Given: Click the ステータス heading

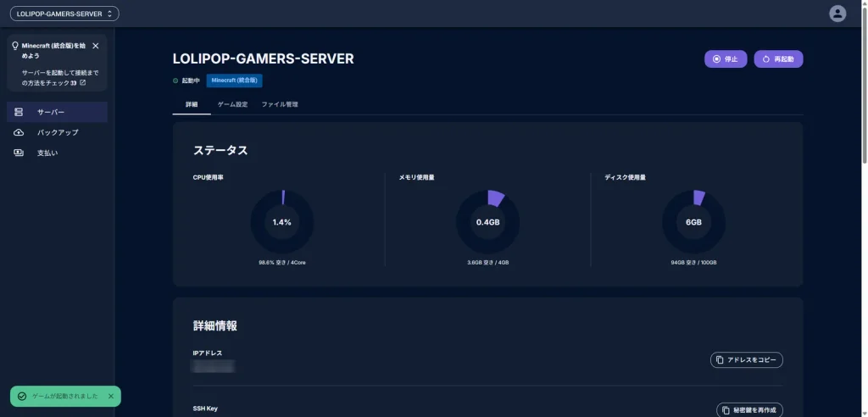Looking at the screenshot, I should coord(220,150).
